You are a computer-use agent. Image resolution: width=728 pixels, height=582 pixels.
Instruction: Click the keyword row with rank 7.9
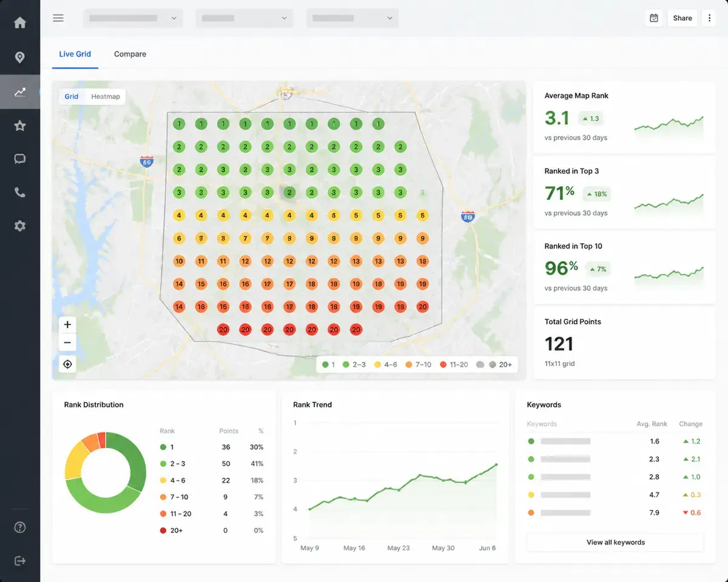coord(615,512)
